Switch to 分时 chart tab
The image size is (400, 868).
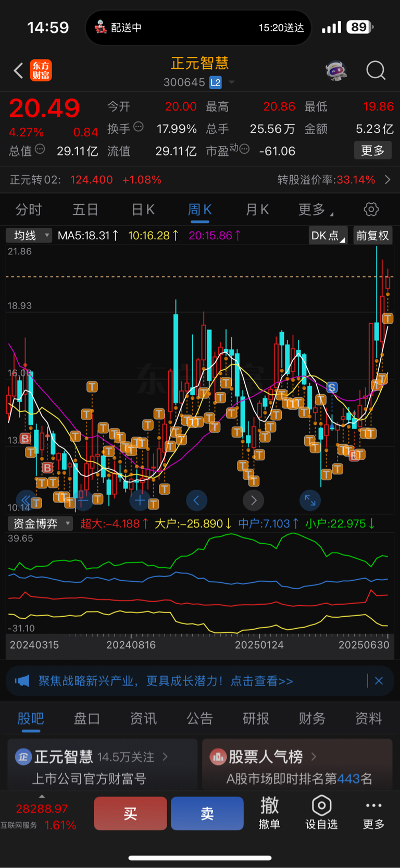[29, 210]
